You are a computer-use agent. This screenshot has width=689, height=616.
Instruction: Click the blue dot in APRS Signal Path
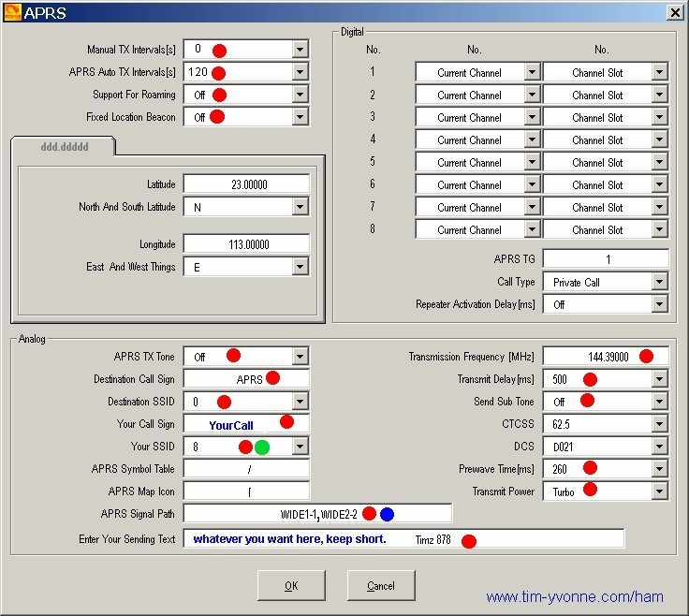[387, 514]
